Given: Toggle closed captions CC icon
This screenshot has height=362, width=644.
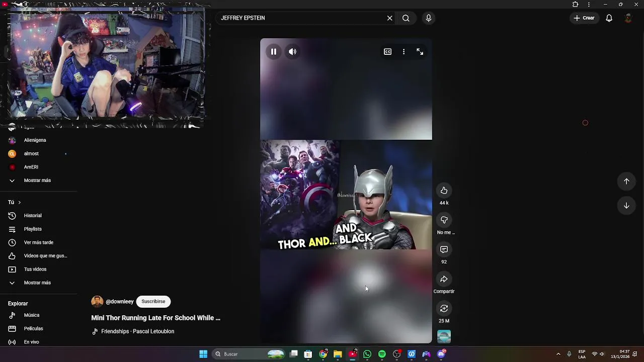Looking at the screenshot, I should click(387, 52).
